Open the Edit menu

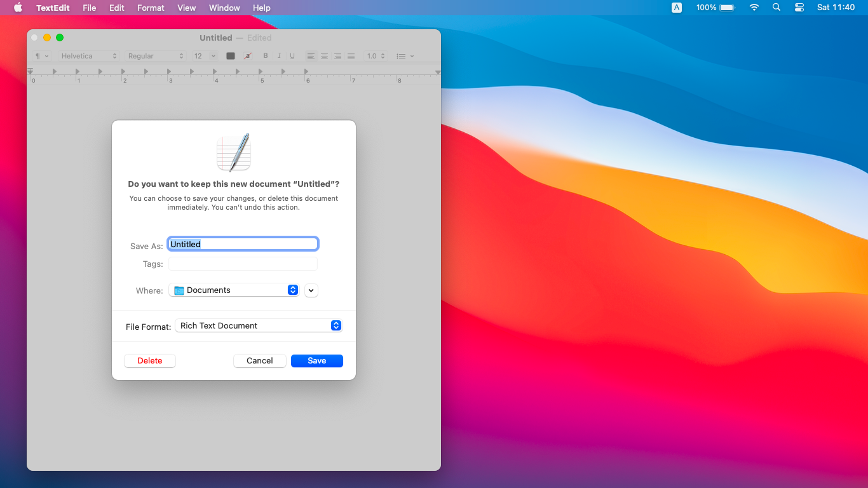point(116,8)
